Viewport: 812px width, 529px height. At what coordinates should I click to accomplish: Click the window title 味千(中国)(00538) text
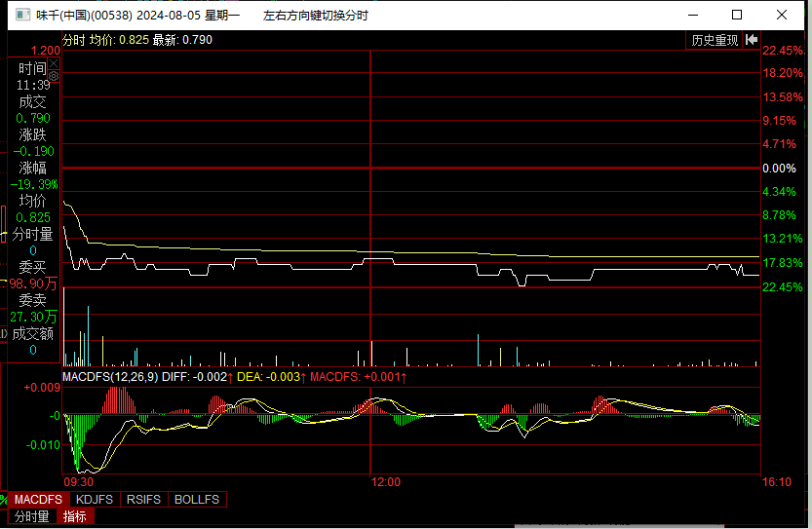pyautogui.click(x=85, y=15)
